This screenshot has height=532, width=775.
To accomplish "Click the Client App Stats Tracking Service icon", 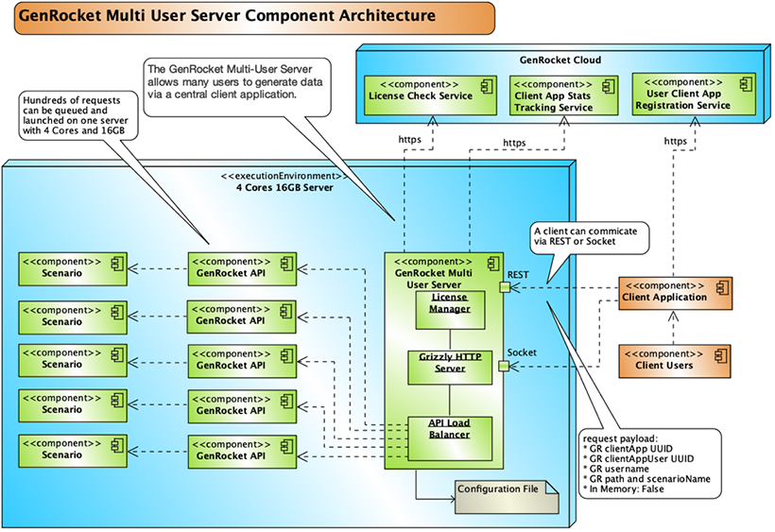I will tap(609, 87).
